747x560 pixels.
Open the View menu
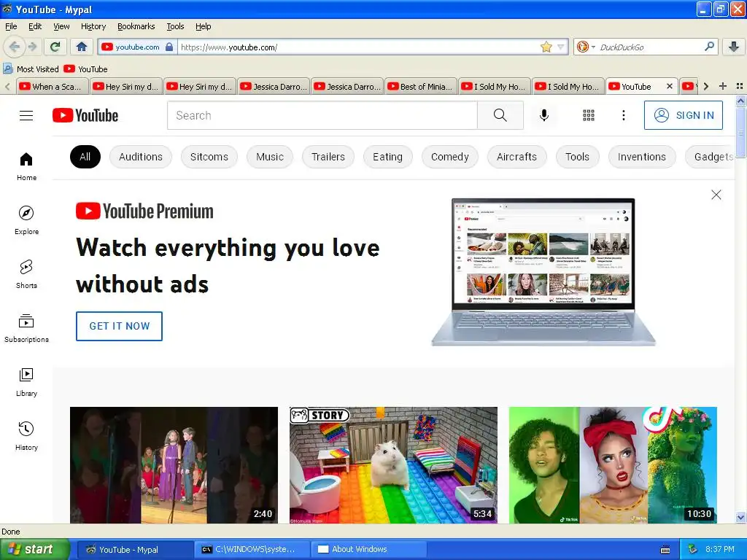pyautogui.click(x=61, y=26)
